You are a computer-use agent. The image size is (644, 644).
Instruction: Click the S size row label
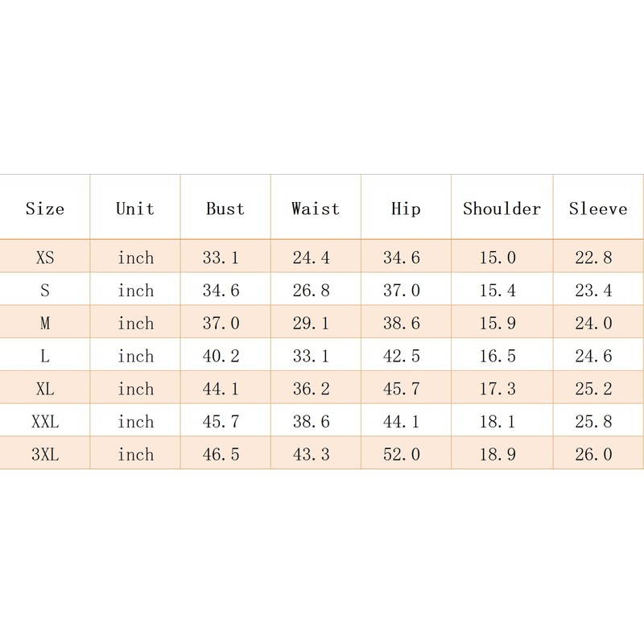tap(45, 291)
